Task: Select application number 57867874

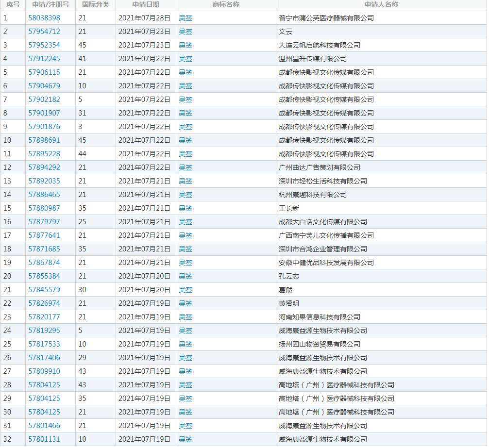Action: coord(44,263)
